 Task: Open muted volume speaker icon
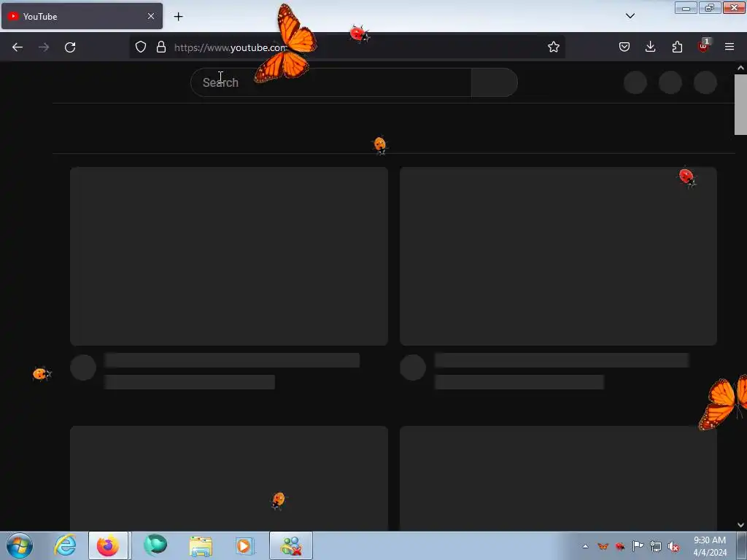(x=673, y=546)
